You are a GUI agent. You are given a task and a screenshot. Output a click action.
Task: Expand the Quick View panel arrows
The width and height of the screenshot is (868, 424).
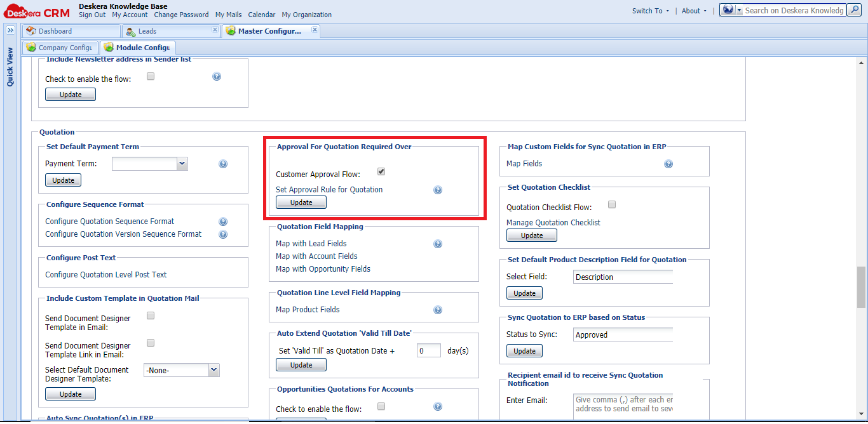pos(10,30)
